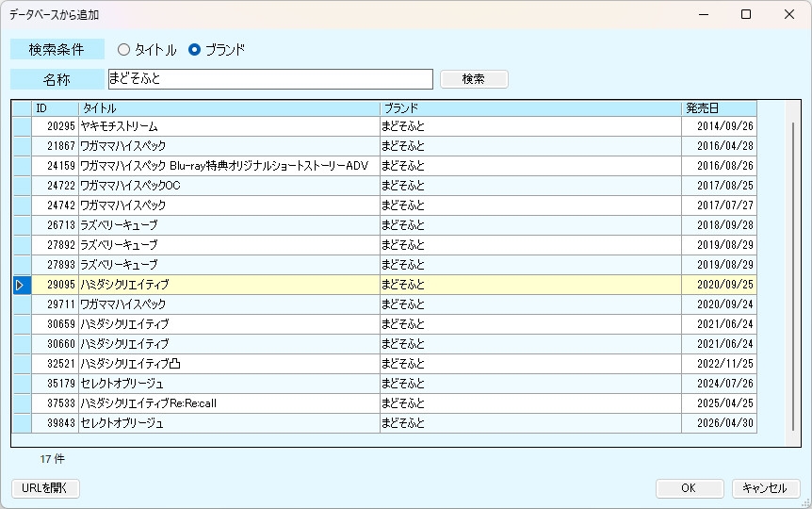Select row header of ヤキモチストリーム row
The image size is (812, 509).
point(21,126)
